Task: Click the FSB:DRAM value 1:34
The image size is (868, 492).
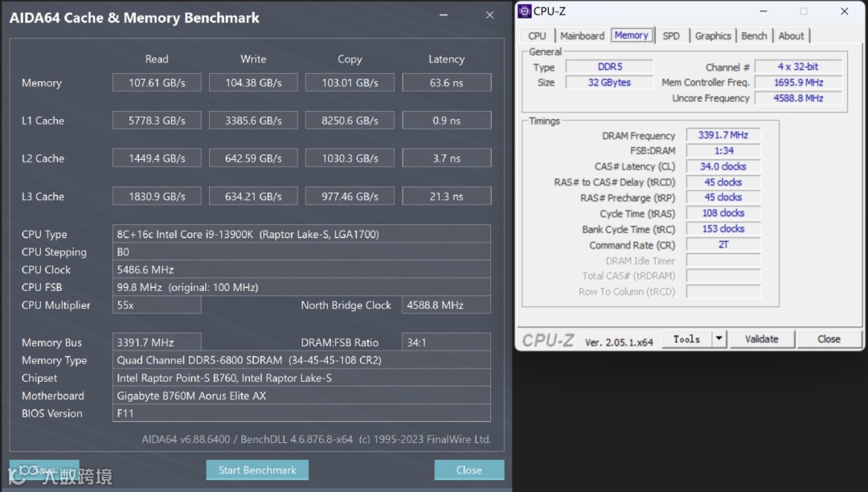Action: tap(723, 150)
